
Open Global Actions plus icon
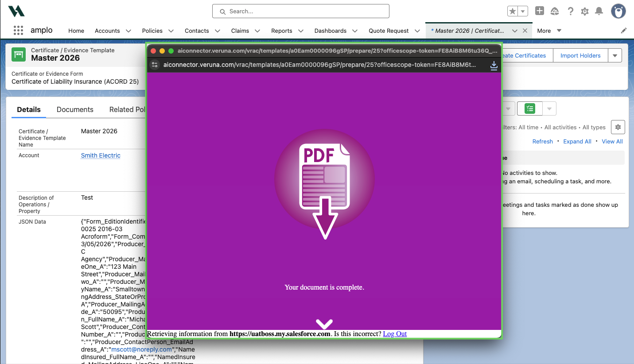[540, 11]
